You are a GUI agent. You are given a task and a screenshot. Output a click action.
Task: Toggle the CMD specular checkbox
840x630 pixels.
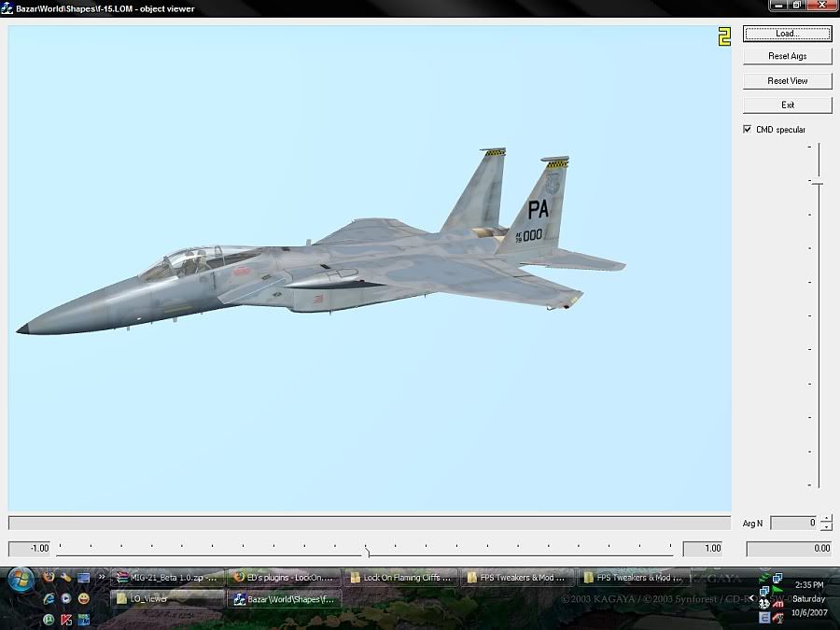coord(748,130)
